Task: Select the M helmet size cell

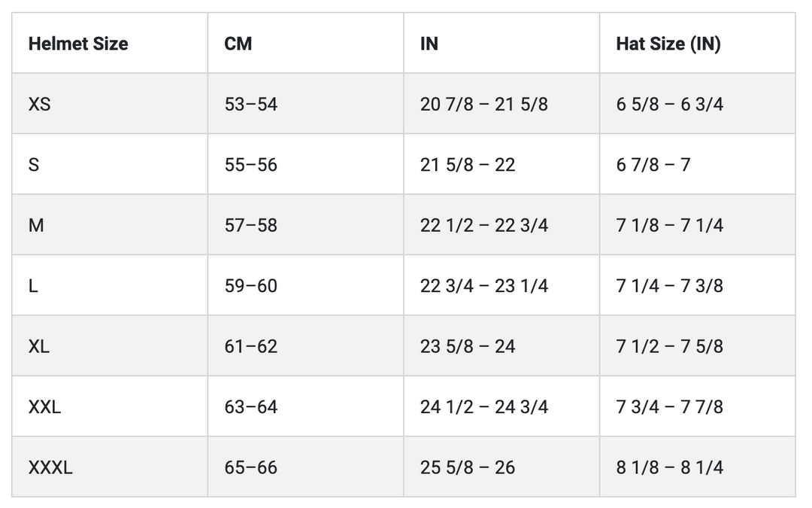Action: 36,225
